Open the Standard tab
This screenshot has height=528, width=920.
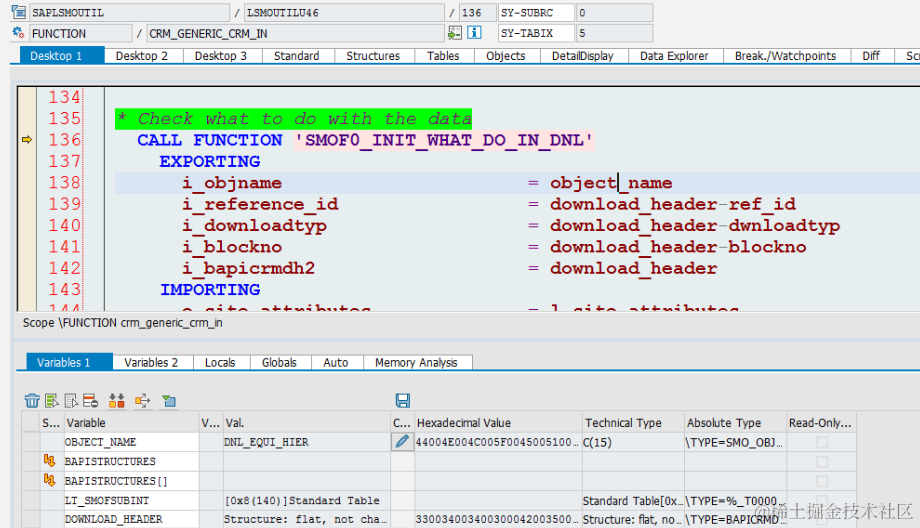pyautogui.click(x=296, y=56)
